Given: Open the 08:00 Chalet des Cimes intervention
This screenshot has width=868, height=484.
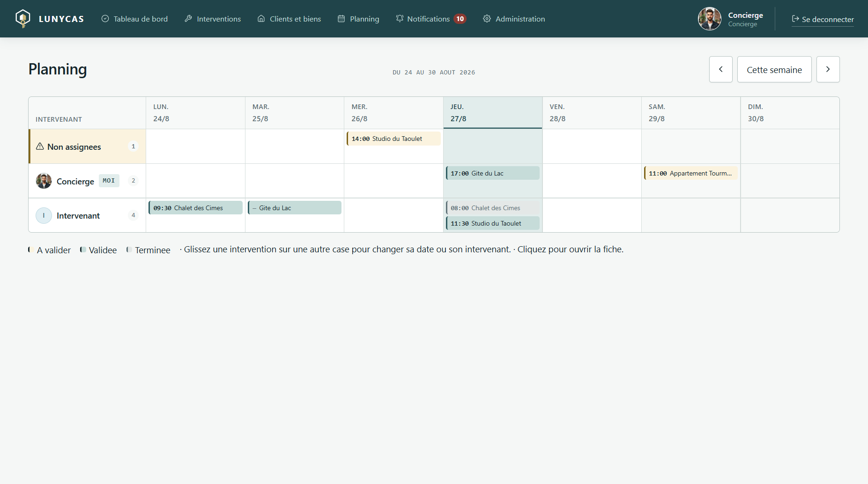Looking at the screenshot, I should 493,208.
